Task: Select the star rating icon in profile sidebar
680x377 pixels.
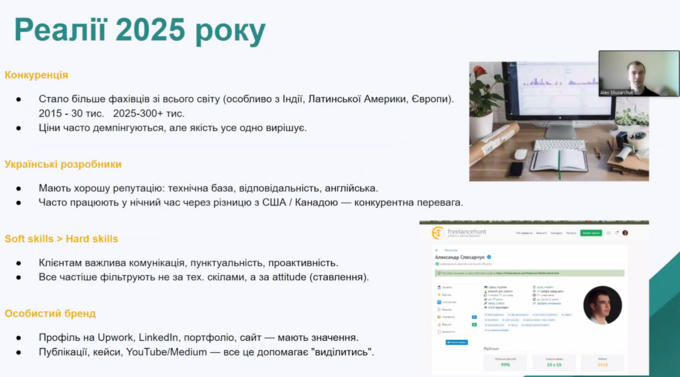Action: (x=439, y=295)
